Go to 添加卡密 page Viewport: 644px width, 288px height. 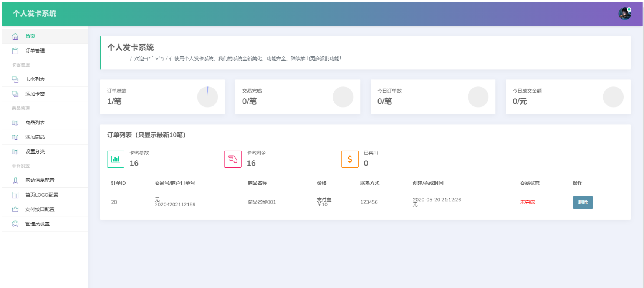pos(45,94)
